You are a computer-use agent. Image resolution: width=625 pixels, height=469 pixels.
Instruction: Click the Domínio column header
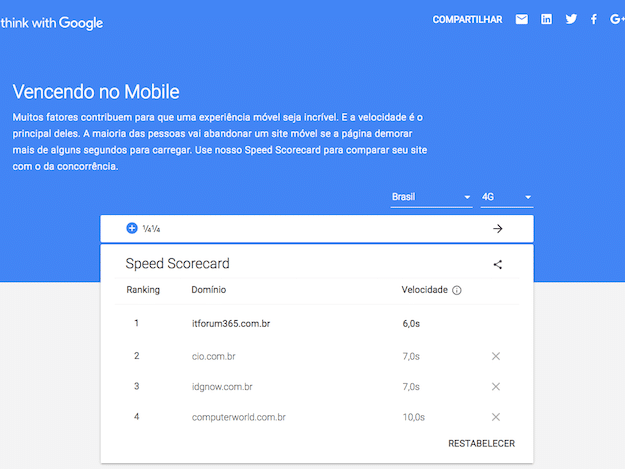click(x=208, y=290)
